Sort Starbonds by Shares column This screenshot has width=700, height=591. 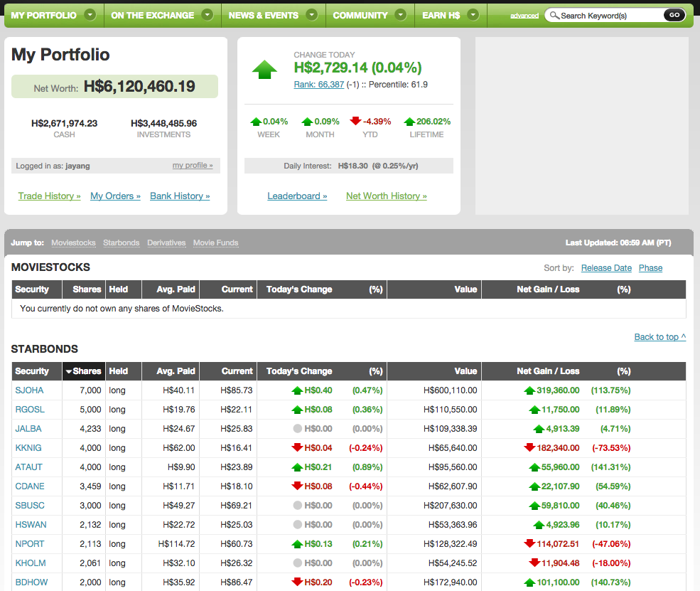pyautogui.click(x=84, y=371)
